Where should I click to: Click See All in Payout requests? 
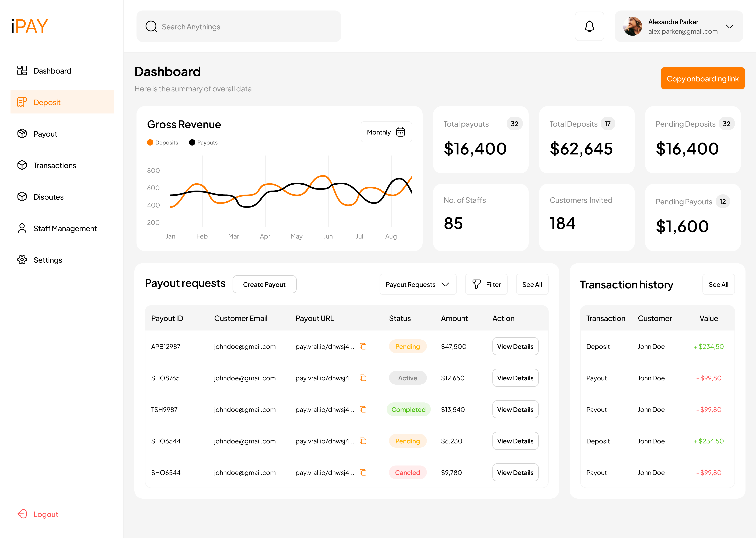click(532, 284)
